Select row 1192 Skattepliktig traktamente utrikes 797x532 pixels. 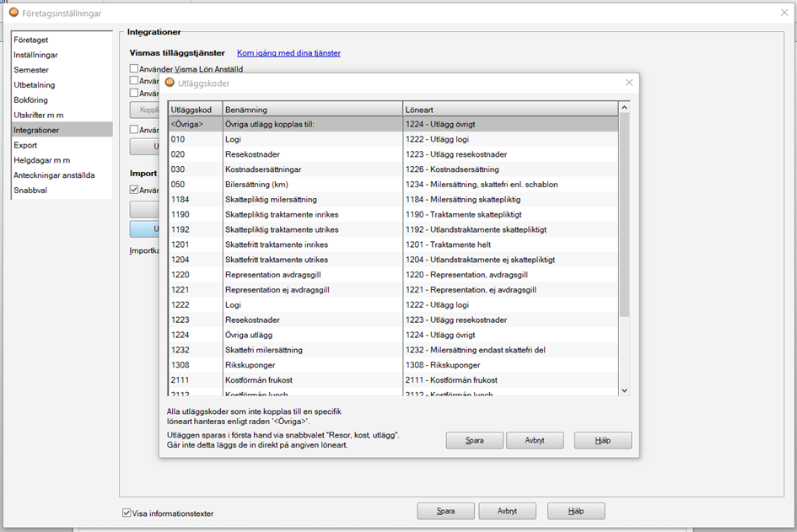pyautogui.click(x=393, y=229)
